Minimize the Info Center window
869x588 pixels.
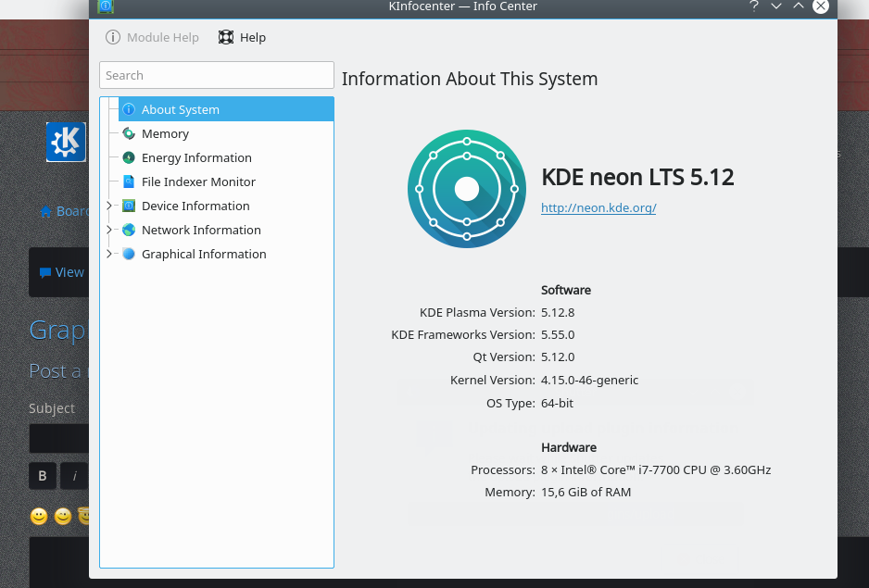[x=776, y=6]
